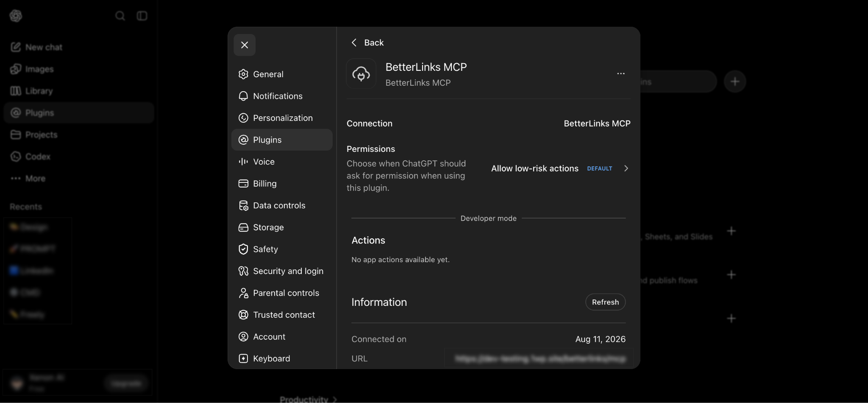
Task: Click the blurred URL value
Action: [540, 358]
